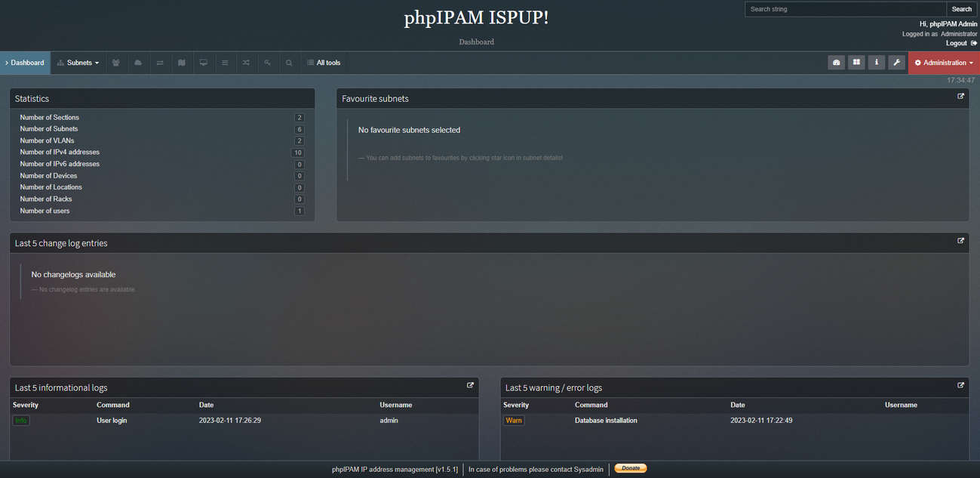Click the Sysadmin contact link in footer
This screenshot has height=478, width=980.
pyautogui.click(x=588, y=469)
